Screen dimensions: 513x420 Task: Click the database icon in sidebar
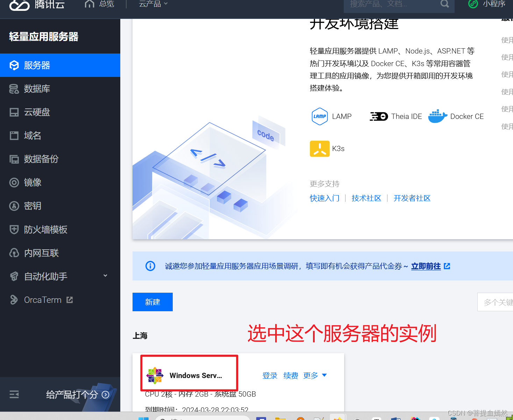click(14, 89)
